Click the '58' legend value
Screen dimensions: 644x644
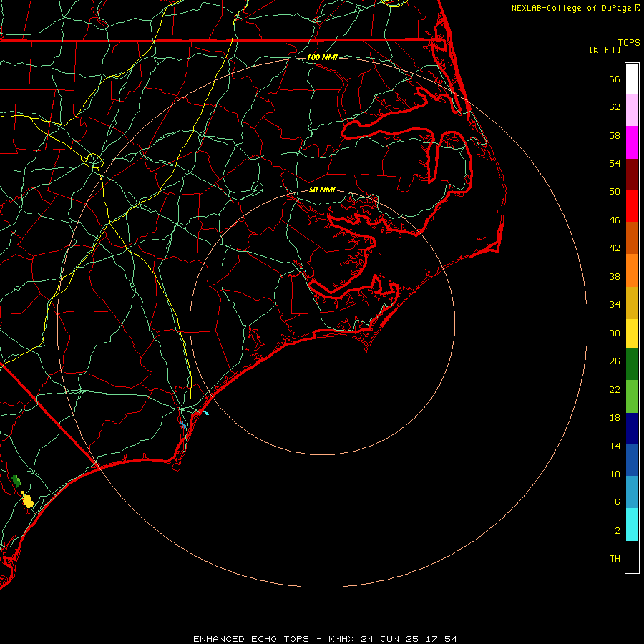tap(615, 135)
